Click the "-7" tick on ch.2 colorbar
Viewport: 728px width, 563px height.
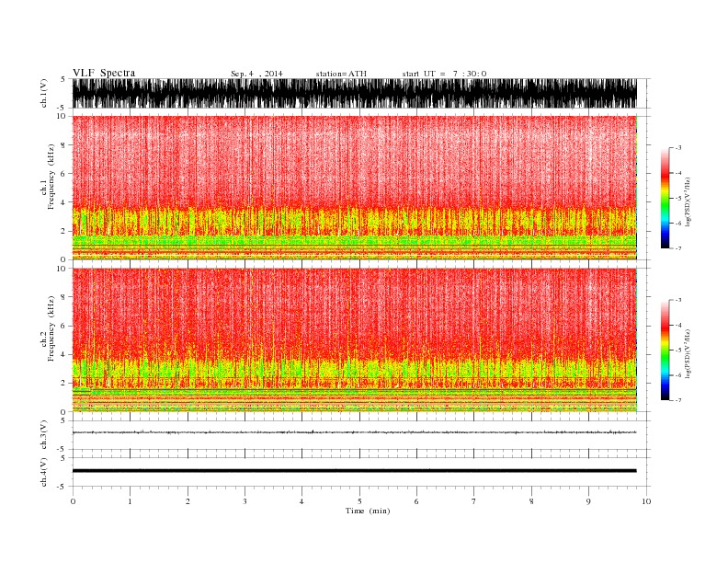678,400
